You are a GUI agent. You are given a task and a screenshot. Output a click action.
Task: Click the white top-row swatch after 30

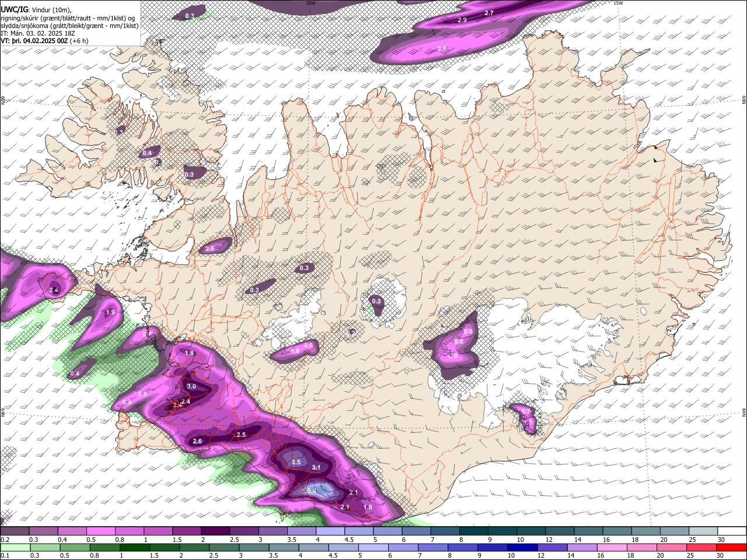coord(732,531)
